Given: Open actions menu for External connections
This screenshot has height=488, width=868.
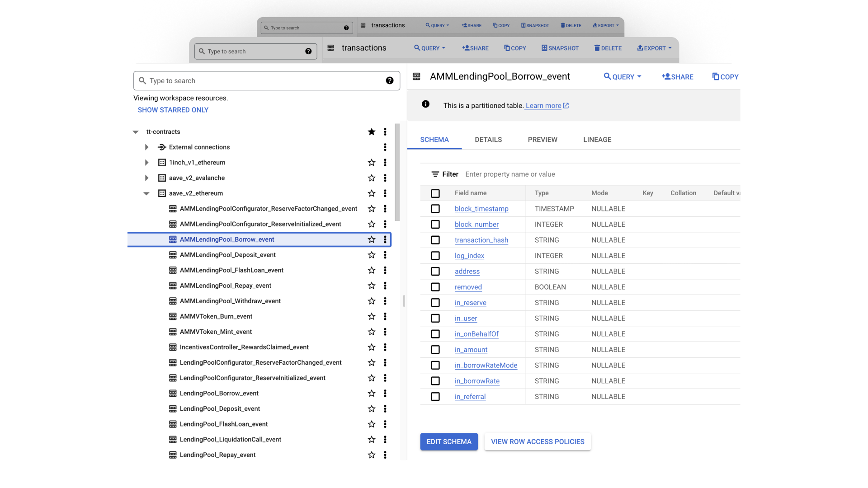Looking at the screenshot, I should 385,147.
